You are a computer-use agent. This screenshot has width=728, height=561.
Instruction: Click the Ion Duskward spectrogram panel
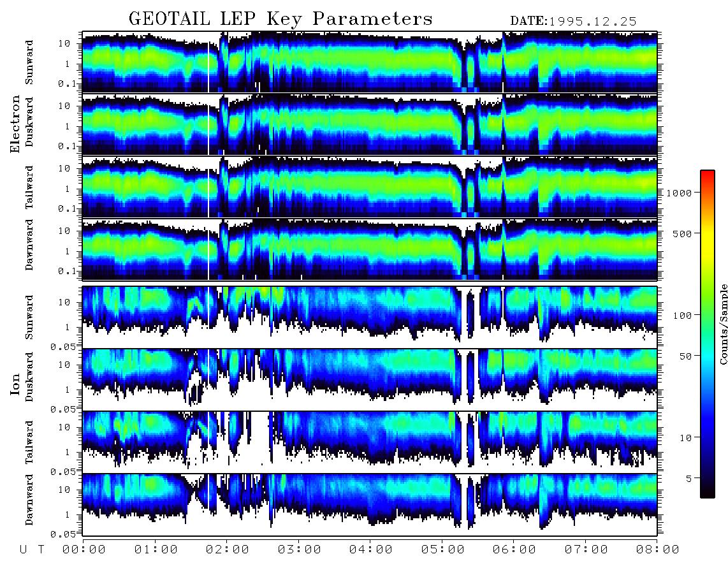click(x=370, y=380)
